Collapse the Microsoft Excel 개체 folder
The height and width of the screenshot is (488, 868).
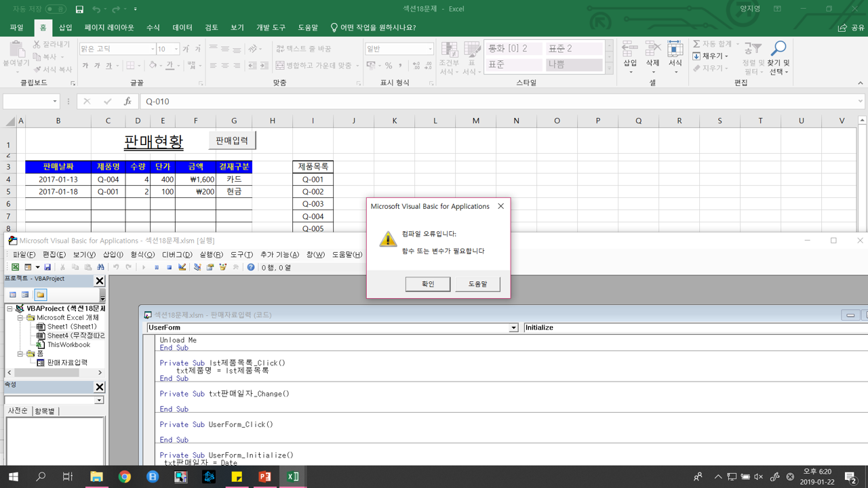click(x=20, y=317)
